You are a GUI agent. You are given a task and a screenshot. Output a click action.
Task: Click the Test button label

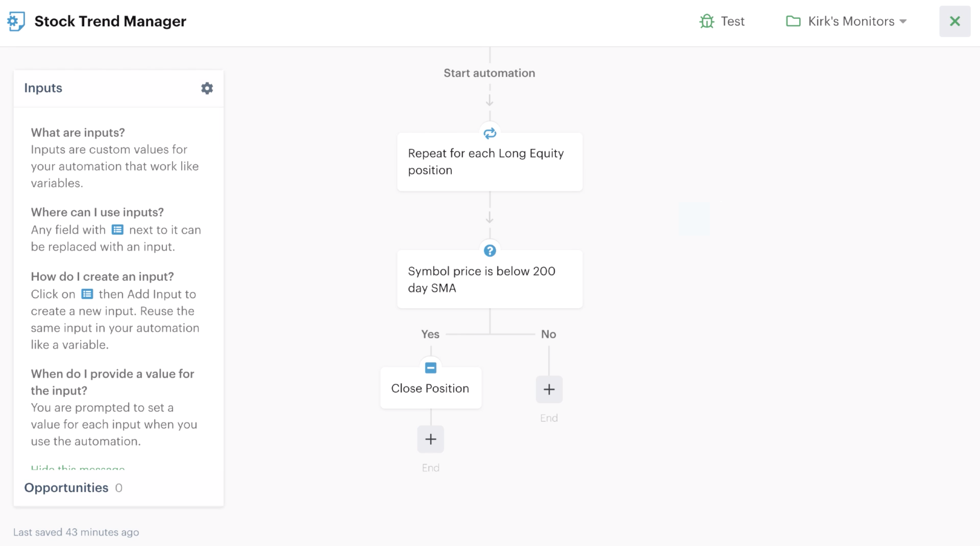tap(733, 21)
